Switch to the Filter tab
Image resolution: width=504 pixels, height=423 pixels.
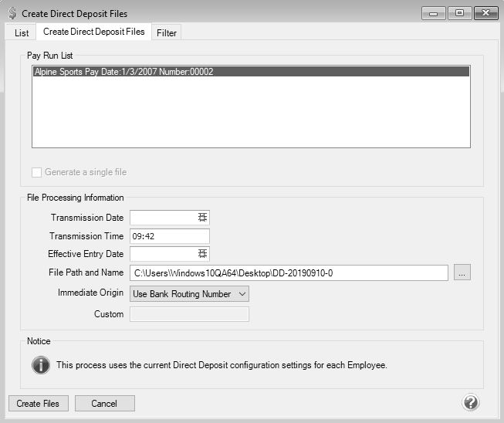pyautogui.click(x=166, y=32)
